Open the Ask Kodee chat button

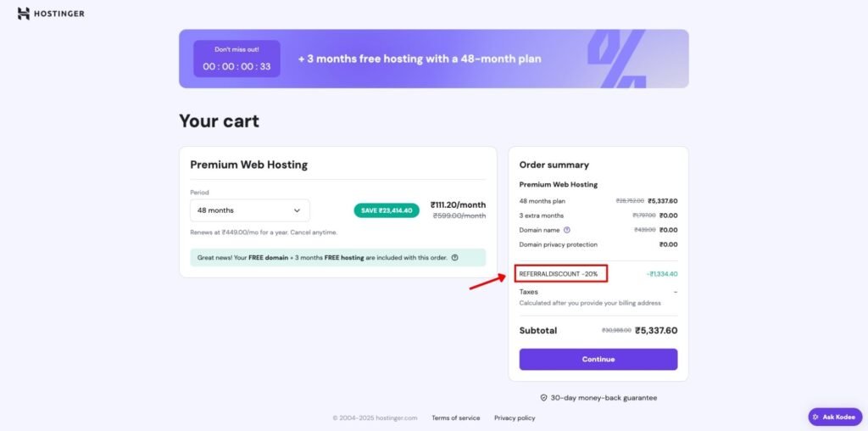(x=835, y=417)
